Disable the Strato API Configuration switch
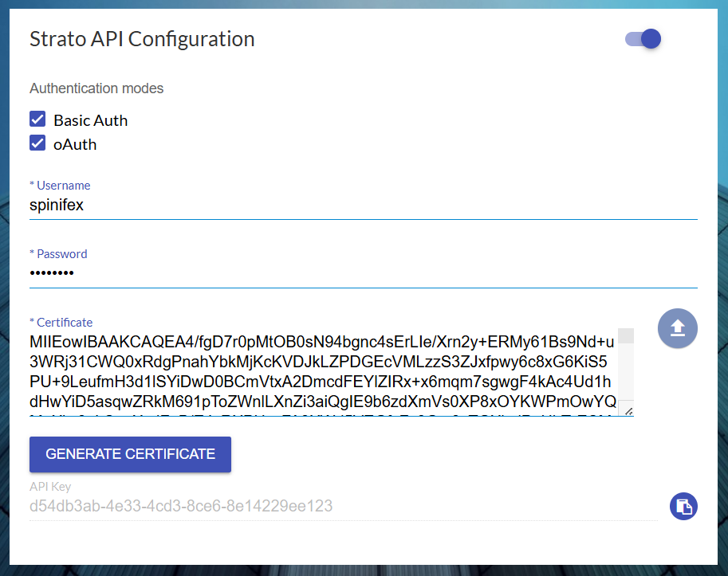Image resolution: width=728 pixels, height=576 pixels. [643, 39]
